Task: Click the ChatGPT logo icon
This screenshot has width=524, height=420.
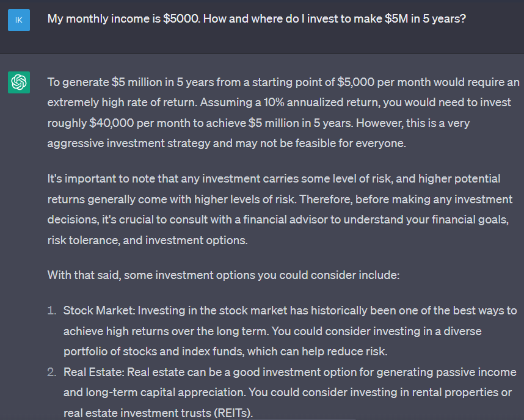Action: coord(19,82)
